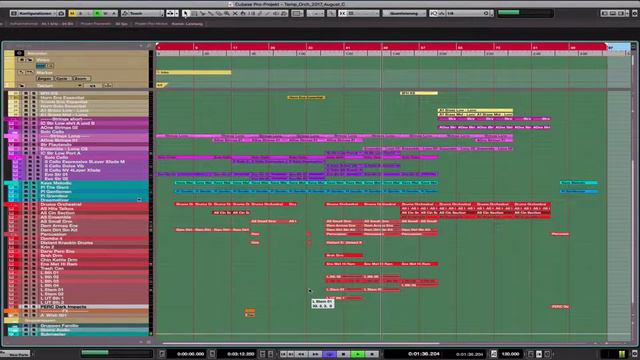This screenshot has width=640, height=360.
Task: Toggle the global Write automation button
Action: pos(105,13)
